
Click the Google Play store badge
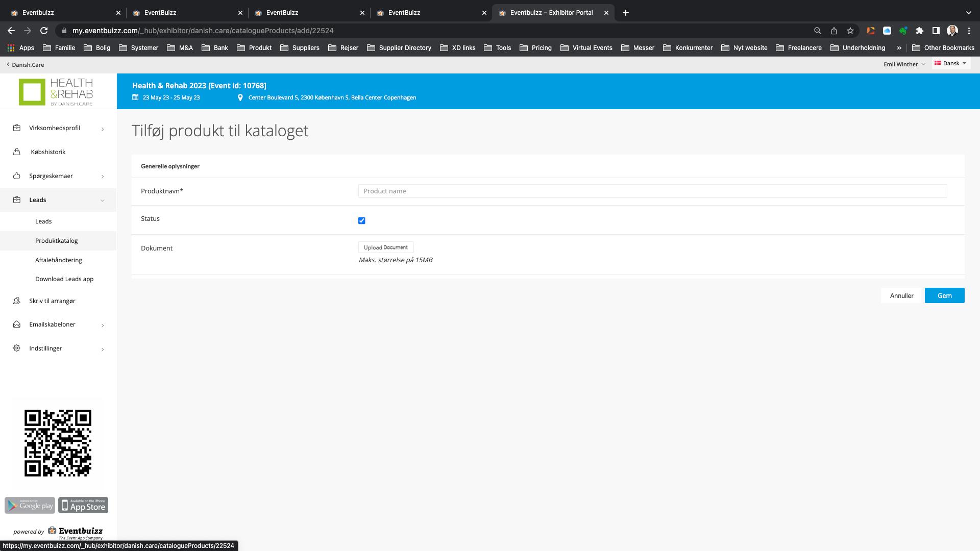pos(30,505)
